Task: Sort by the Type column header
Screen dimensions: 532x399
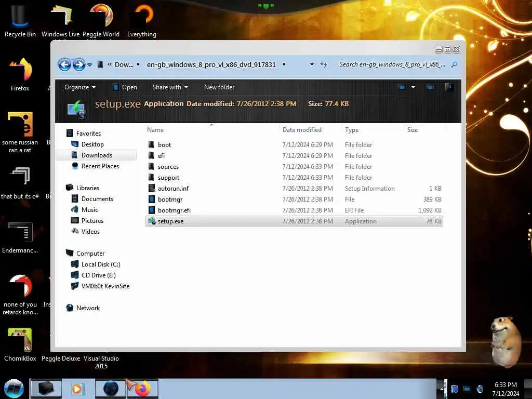Action: (x=352, y=129)
